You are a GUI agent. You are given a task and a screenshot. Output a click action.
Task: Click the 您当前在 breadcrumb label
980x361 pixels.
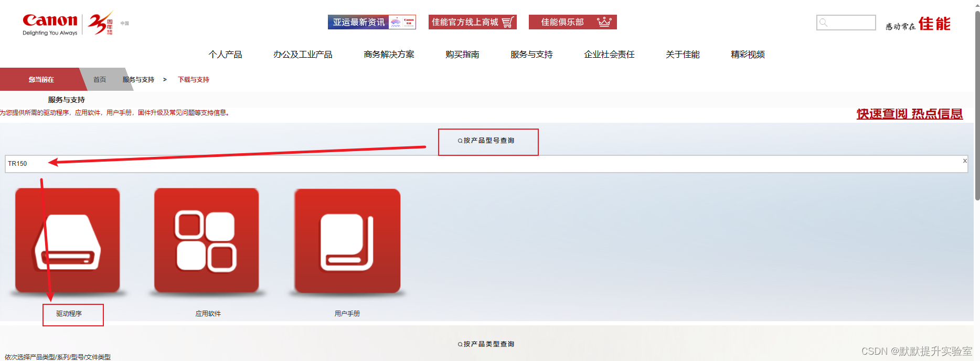tap(41, 80)
